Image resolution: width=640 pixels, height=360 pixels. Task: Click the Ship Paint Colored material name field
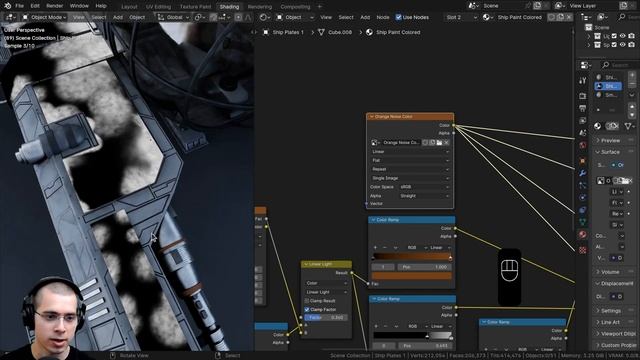click(520, 17)
